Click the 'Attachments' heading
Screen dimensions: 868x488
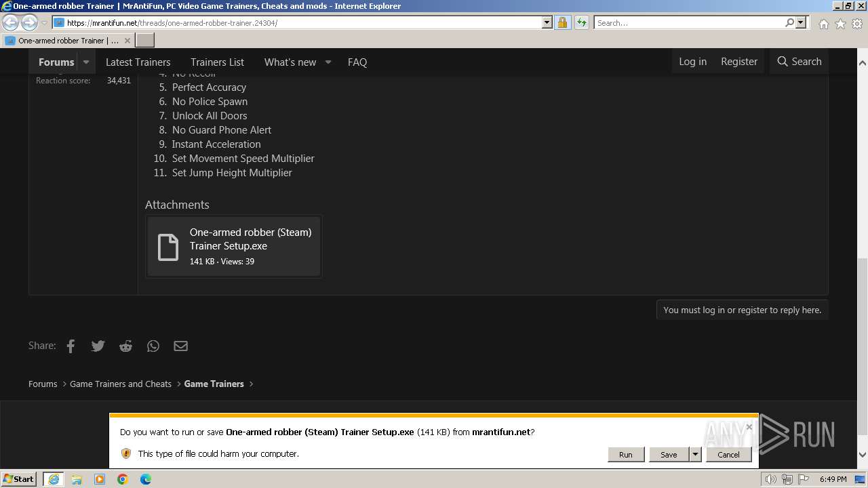(x=177, y=205)
